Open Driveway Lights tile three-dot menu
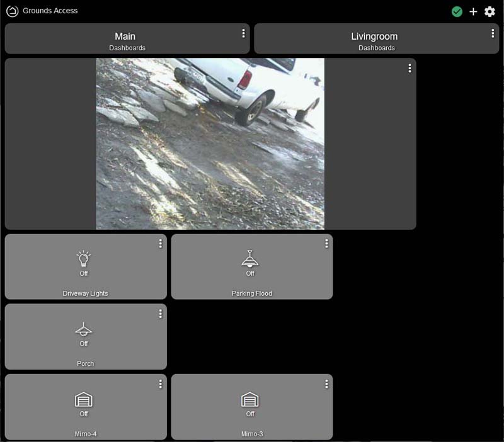 (x=160, y=244)
